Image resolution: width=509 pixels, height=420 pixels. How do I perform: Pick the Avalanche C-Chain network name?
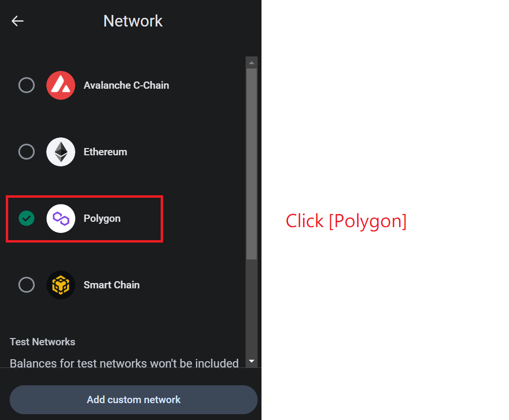(126, 85)
